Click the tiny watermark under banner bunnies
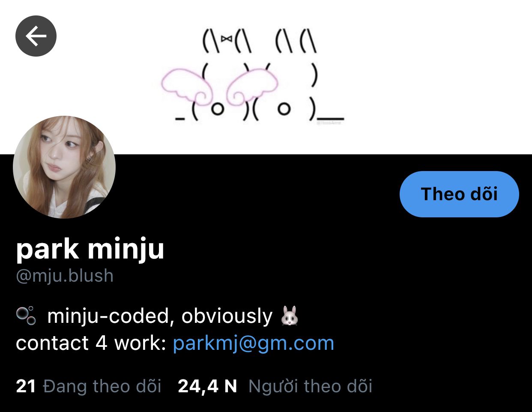This screenshot has width=532, height=412. coord(329,123)
